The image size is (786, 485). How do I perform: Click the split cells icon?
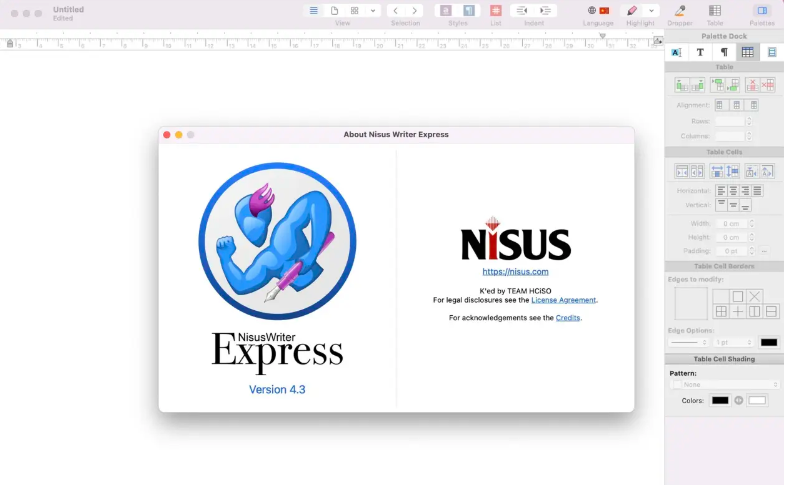tap(697, 172)
